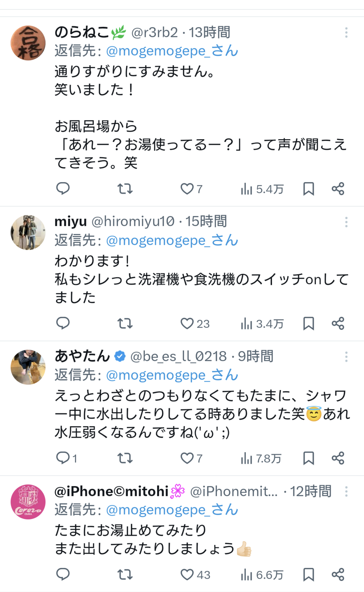Share のらねこ's tweet

(x=338, y=188)
